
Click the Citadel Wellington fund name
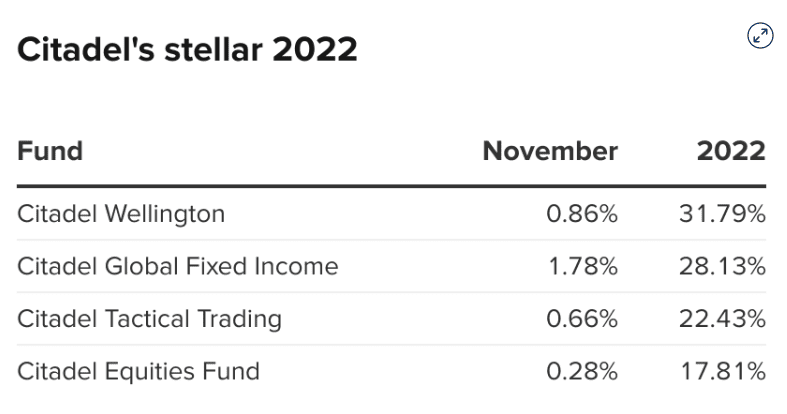(x=121, y=213)
